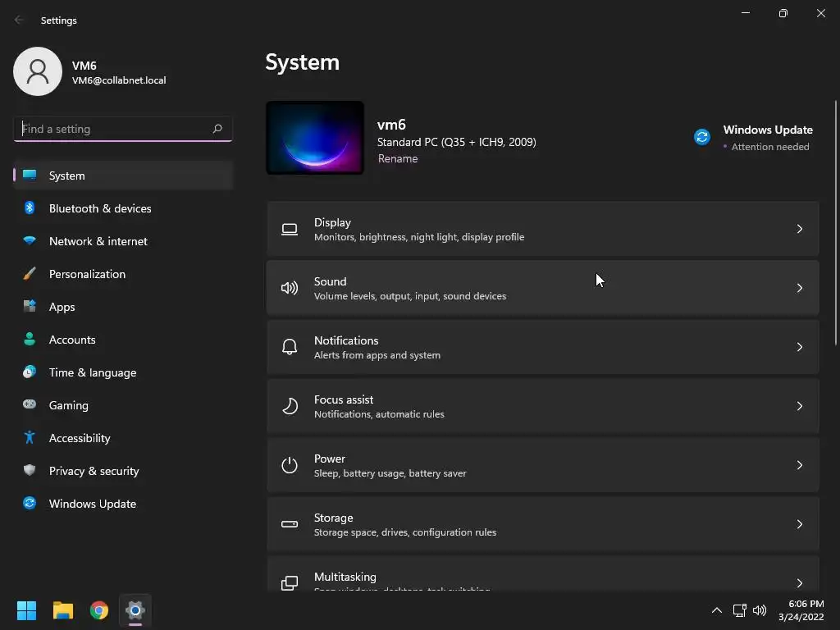Expand the Focus assist chevron
840x630 pixels.
click(799, 406)
